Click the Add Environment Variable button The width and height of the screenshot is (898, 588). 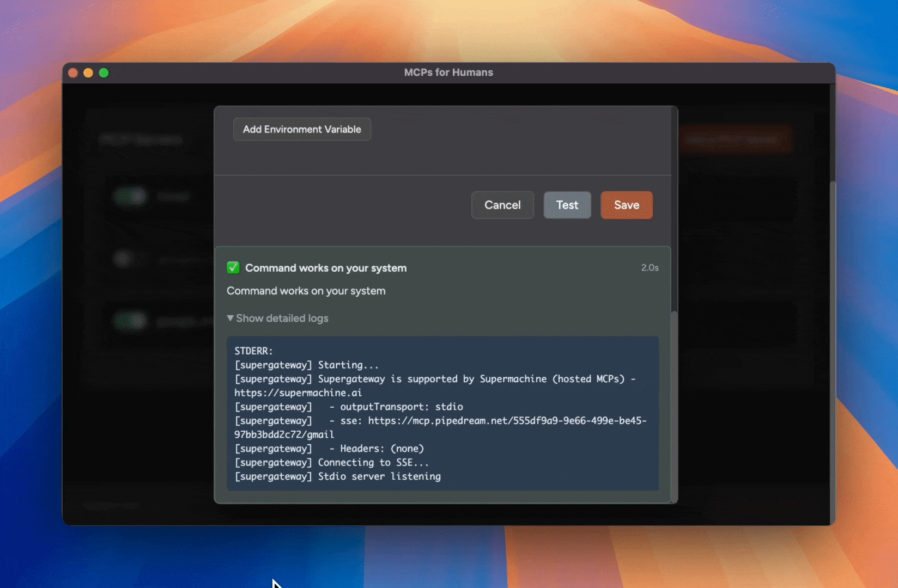[301, 129]
